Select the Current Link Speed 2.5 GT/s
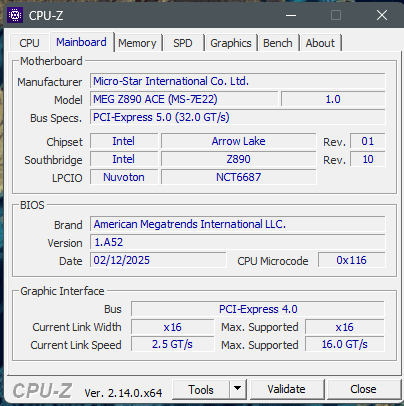Screen dimensions: 404x406 173,345
